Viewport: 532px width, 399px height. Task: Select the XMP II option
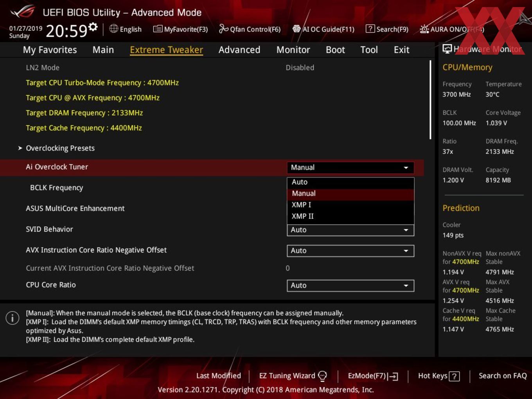tap(350, 216)
